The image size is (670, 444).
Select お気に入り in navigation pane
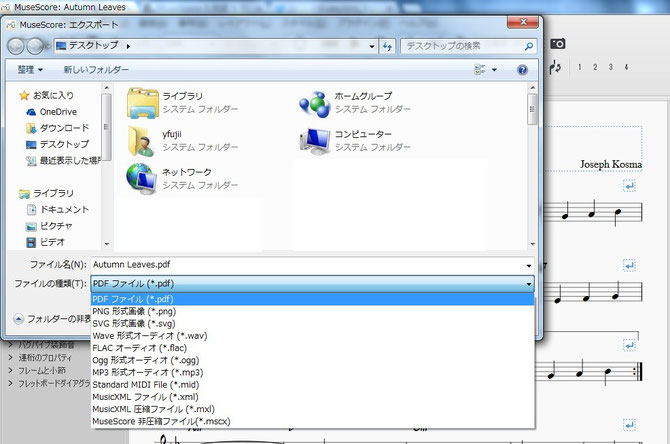click(47, 95)
